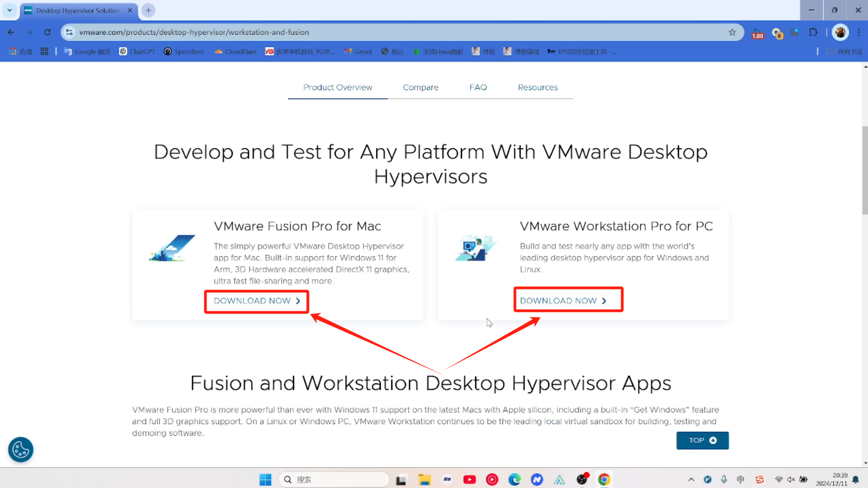This screenshot has width=868, height=488.
Task: Click Download Now for VMware Fusion Pro
Action: tap(257, 301)
